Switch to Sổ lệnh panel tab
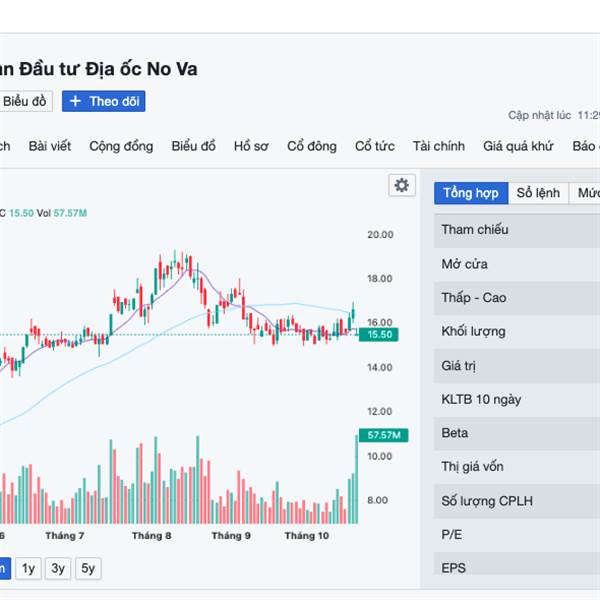The image size is (600, 600). pyautogui.click(x=538, y=193)
